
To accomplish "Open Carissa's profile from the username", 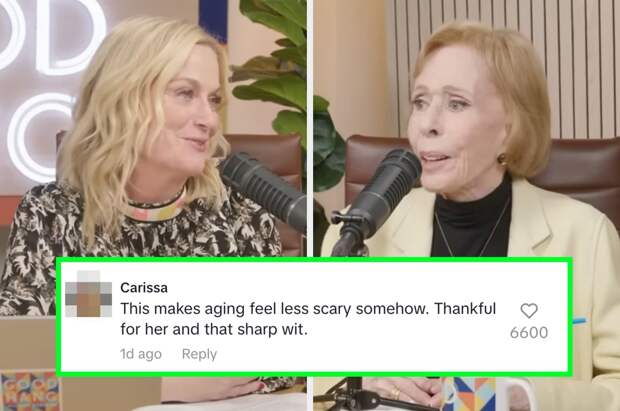I will [x=144, y=288].
